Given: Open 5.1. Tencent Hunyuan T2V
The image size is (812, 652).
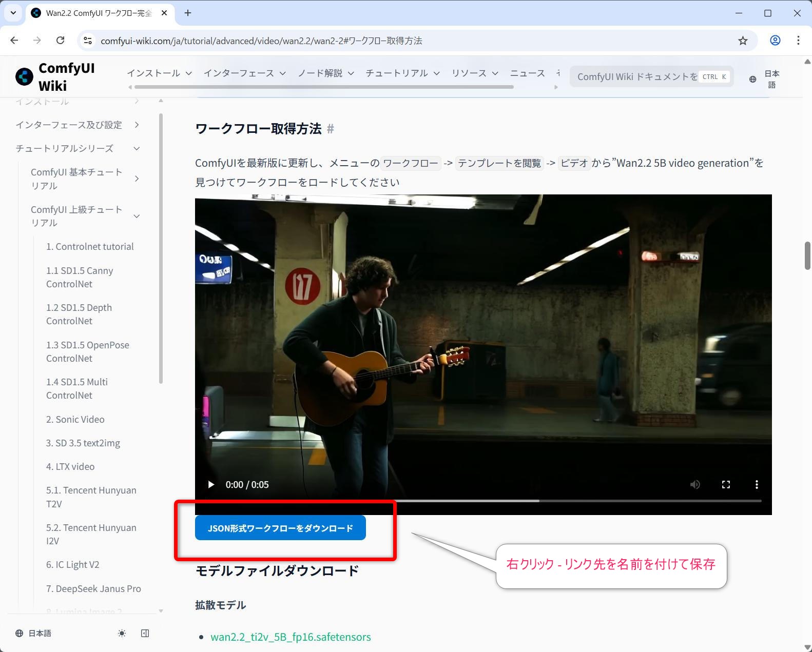Looking at the screenshot, I should [x=91, y=497].
